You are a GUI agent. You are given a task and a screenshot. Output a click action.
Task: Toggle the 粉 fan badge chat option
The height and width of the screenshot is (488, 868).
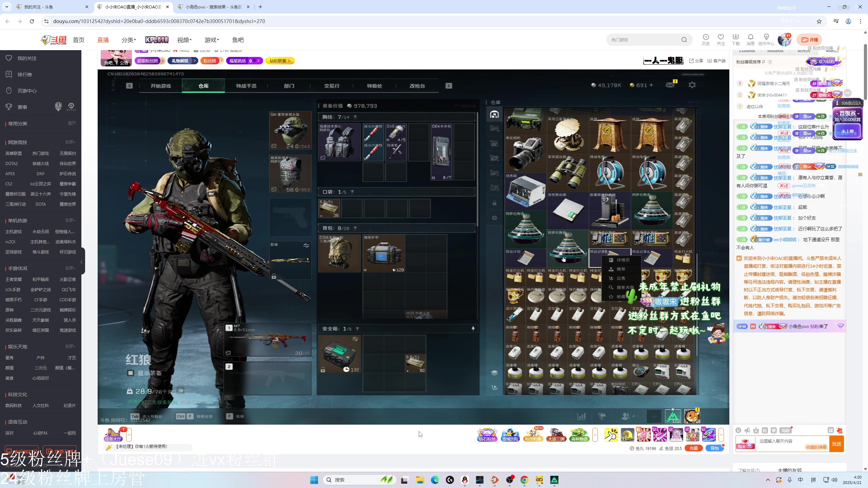pyautogui.click(x=765, y=430)
